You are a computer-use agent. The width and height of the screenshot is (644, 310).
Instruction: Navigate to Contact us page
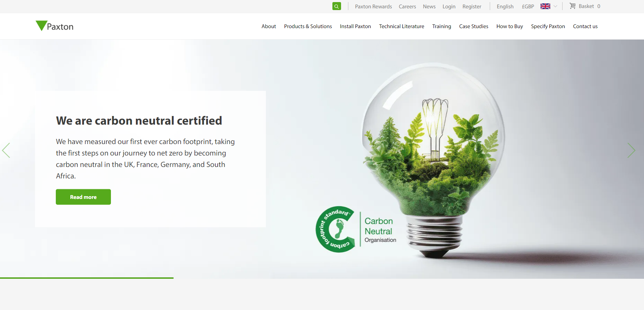coord(585,26)
